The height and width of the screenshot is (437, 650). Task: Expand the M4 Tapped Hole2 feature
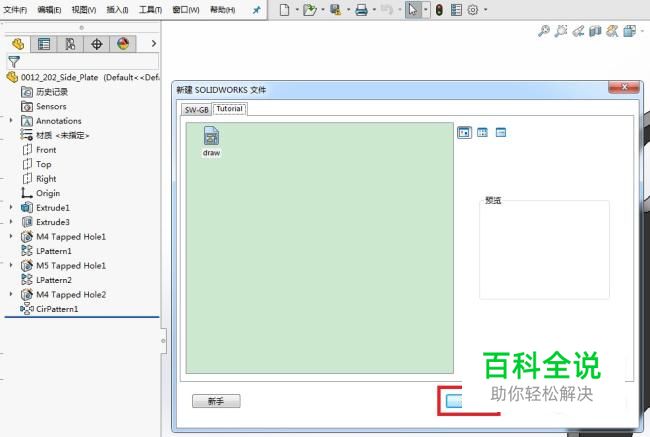point(11,294)
